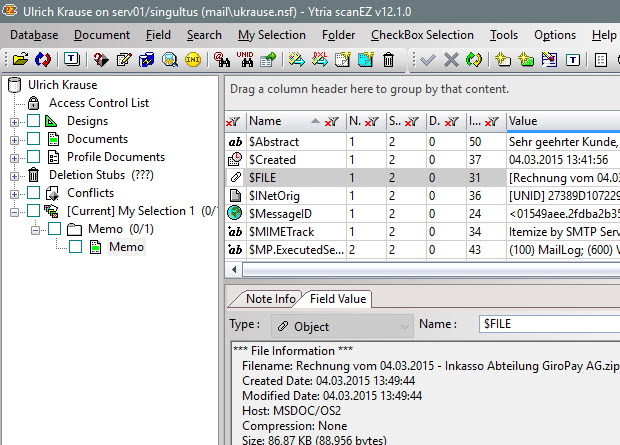Click the colorful pencil export icon left of DXL
This screenshot has width=620, height=445.
point(296,60)
